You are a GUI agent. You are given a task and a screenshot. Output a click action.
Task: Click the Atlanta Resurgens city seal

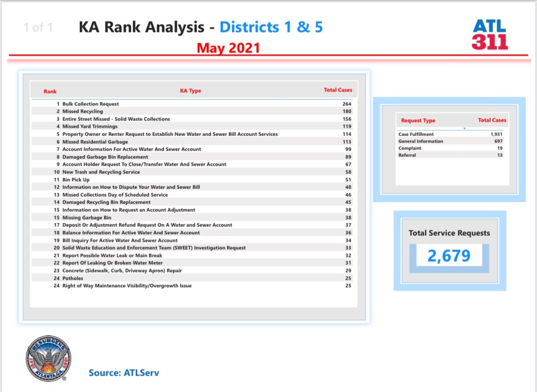(48, 358)
